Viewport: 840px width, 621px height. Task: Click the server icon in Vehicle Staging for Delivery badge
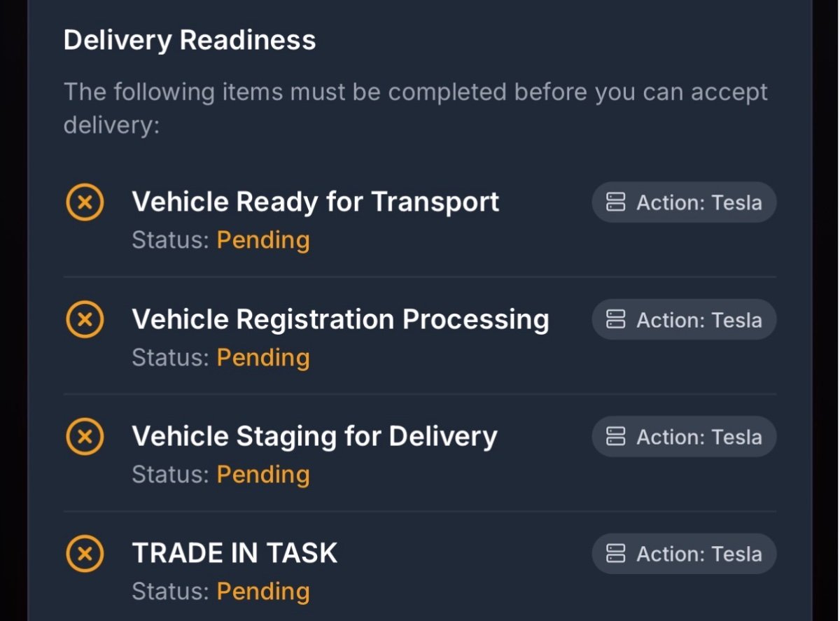tap(616, 437)
